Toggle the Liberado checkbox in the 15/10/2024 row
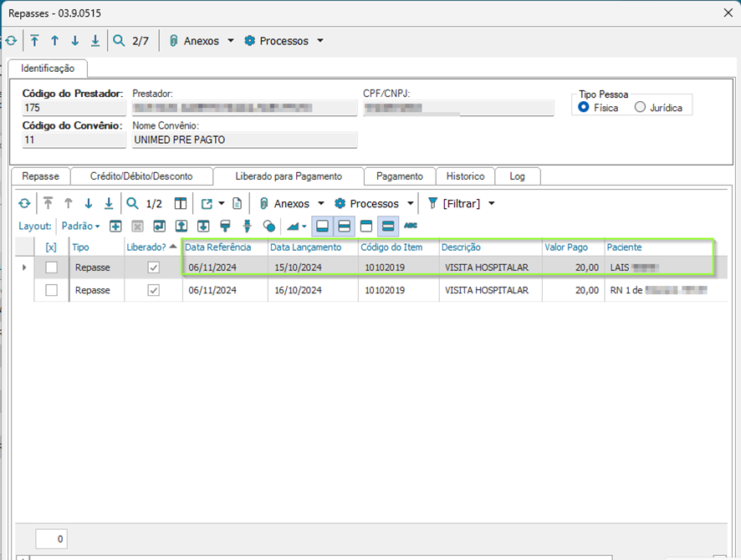This screenshot has width=741, height=560. tap(154, 267)
